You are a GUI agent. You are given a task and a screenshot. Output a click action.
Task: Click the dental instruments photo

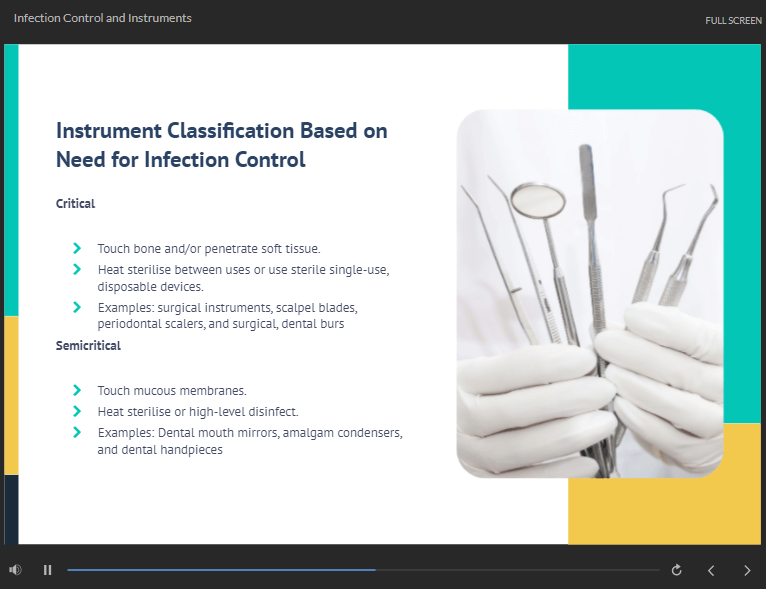590,294
